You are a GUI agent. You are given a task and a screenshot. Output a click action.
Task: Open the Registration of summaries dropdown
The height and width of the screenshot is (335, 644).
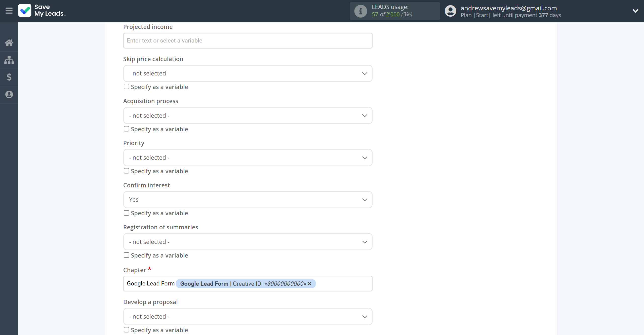point(248,242)
